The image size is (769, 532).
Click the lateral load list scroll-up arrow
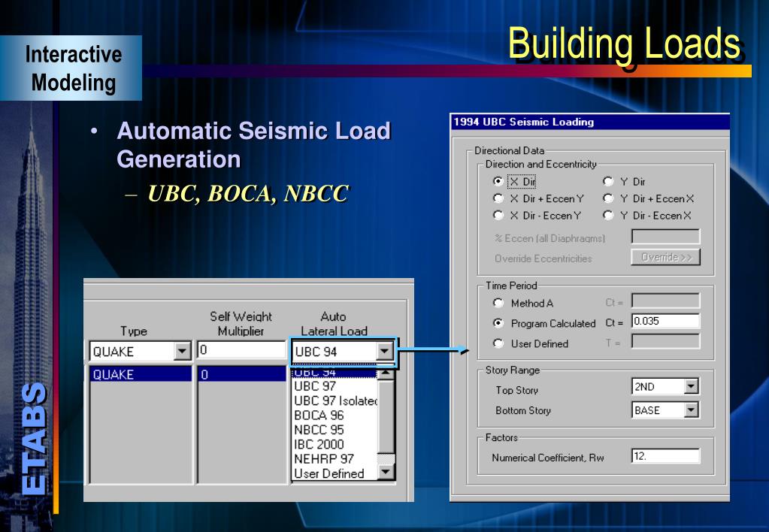point(386,373)
